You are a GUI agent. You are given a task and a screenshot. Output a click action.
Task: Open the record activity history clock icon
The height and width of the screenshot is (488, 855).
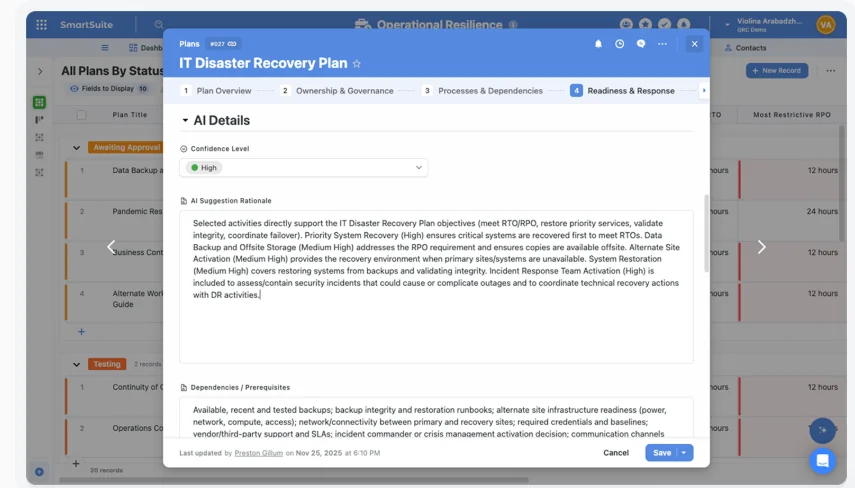click(619, 44)
